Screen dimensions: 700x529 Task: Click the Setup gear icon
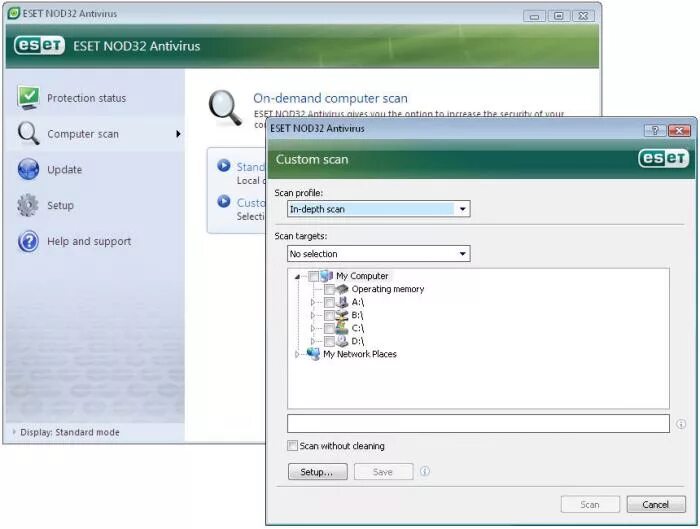28,205
